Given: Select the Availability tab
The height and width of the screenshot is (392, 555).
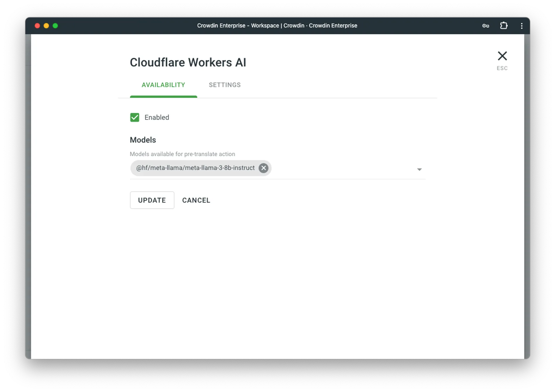Looking at the screenshot, I should click(x=163, y=85).
